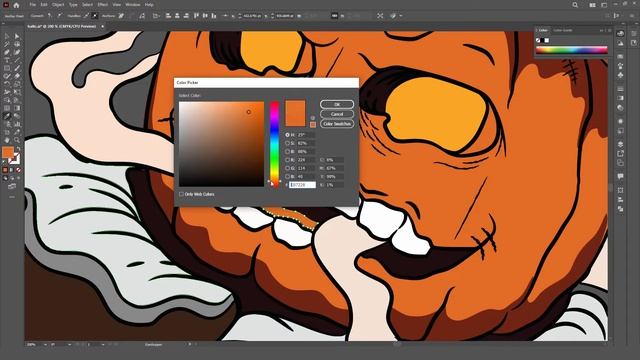This screenshot has height=360, width=640.
Task: Click the Home icon in top bar
Action: [16, 5]
